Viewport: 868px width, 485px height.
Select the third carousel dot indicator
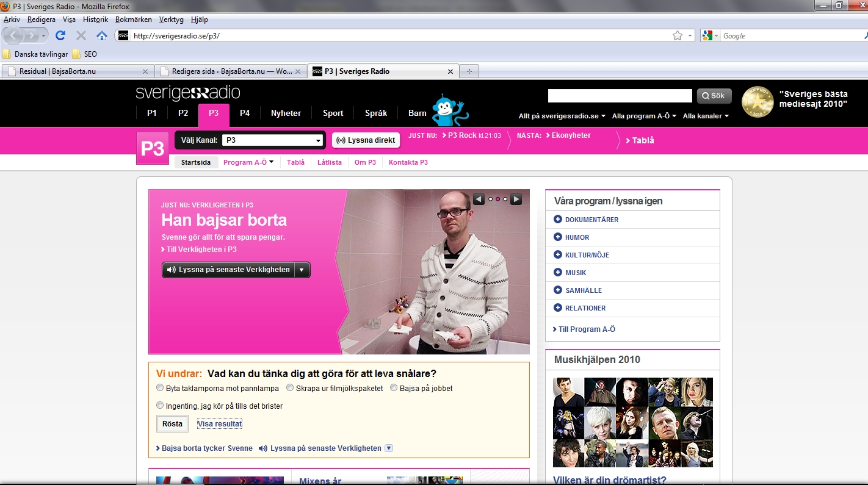(x=505, y=199)
